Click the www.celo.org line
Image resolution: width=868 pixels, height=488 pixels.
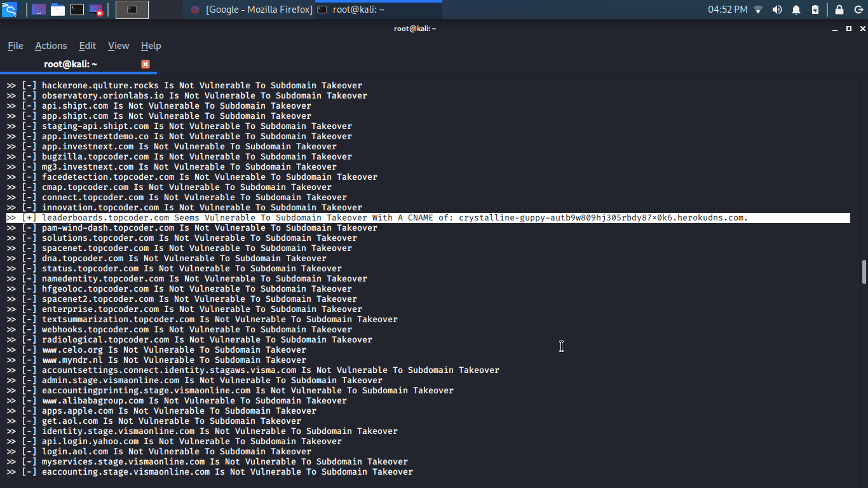click(x=156, y=349)
